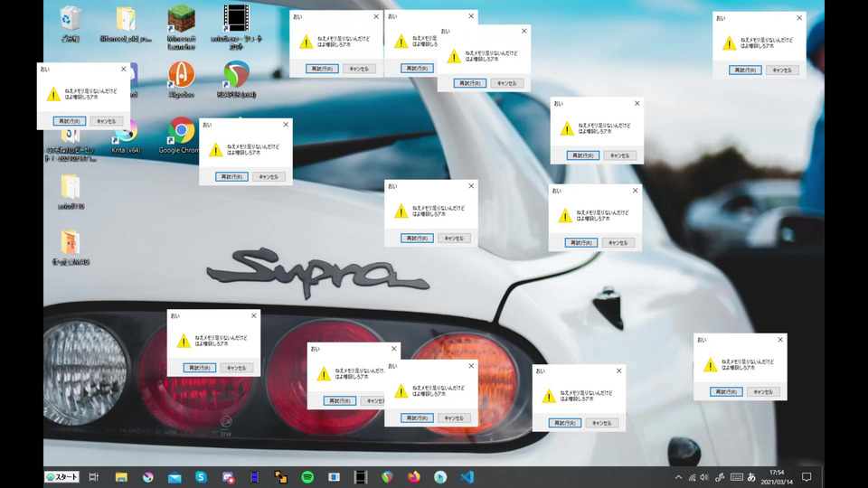Click 再試行 in the top-right corner dialog

click(745, 70)
